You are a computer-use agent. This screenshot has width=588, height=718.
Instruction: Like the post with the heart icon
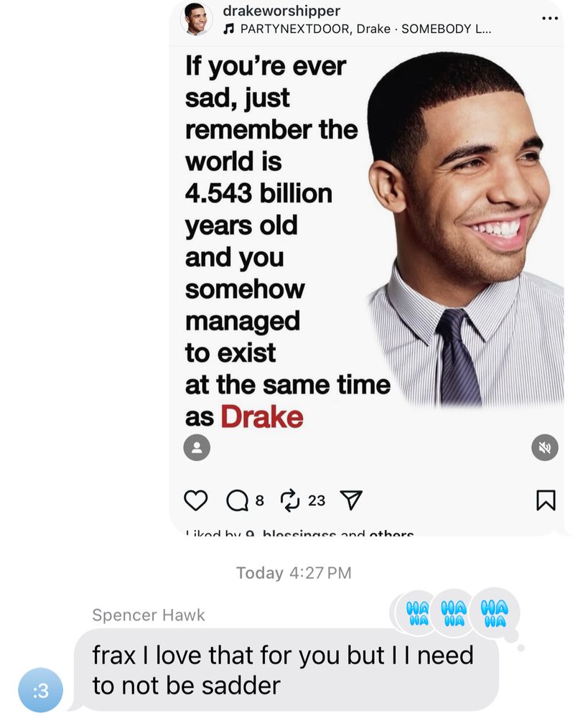point(195,500)
